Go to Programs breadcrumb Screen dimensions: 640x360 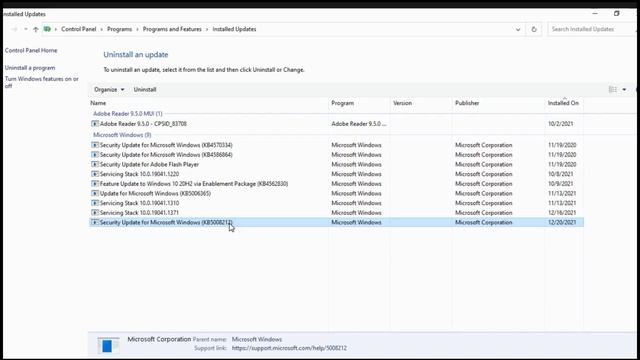[x=119, y=29]
